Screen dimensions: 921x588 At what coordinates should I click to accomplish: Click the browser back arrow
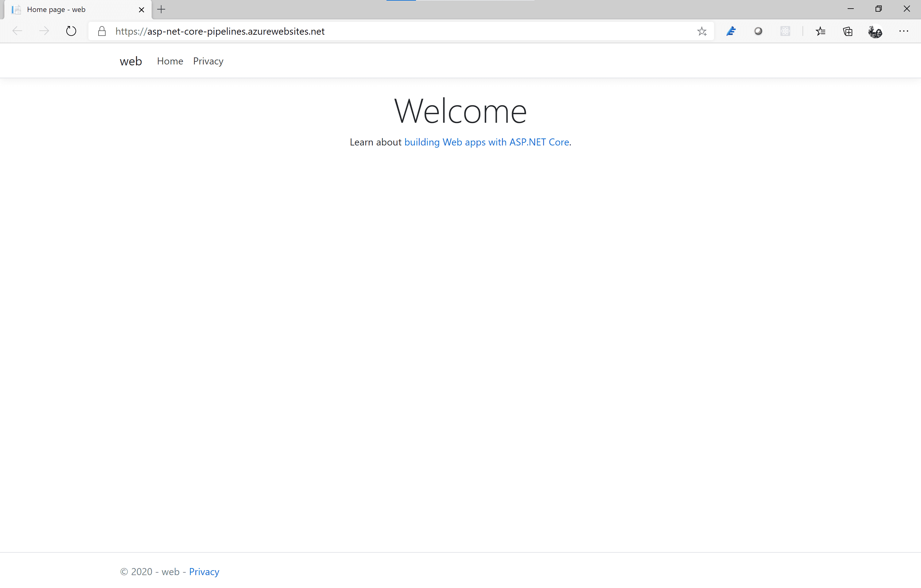point(17,31)
